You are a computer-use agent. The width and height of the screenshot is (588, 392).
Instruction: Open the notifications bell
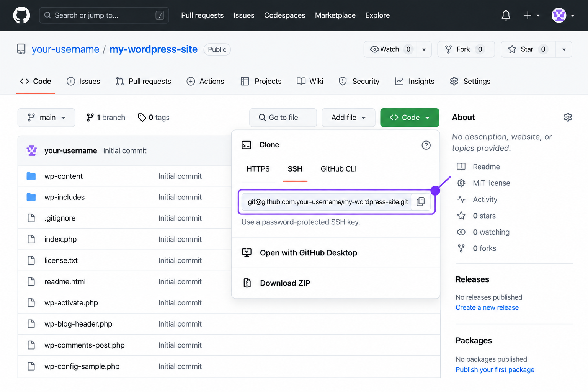(506, 15)
